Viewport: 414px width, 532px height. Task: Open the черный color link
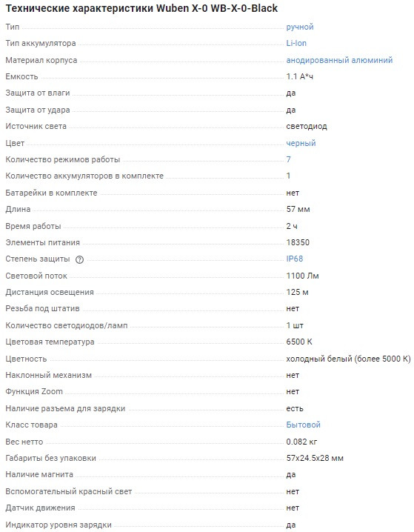click(301, 143)
